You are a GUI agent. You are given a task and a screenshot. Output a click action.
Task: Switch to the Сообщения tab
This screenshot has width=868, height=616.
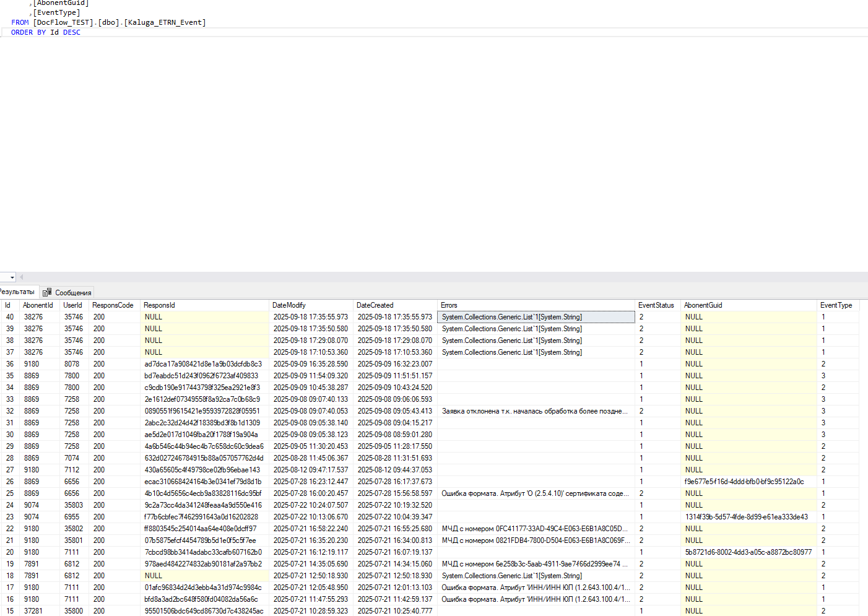coord(67,292)
